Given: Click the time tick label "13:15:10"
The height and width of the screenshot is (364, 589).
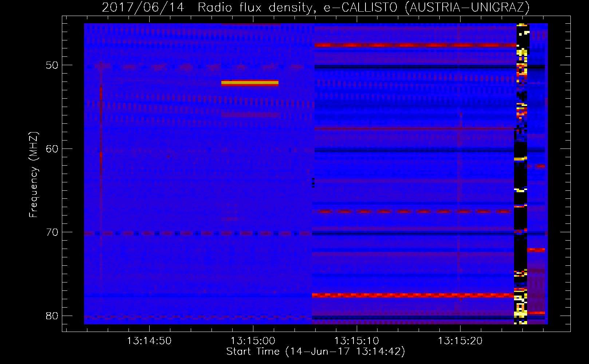Looking at the screenshot, I should click(357, 341).
